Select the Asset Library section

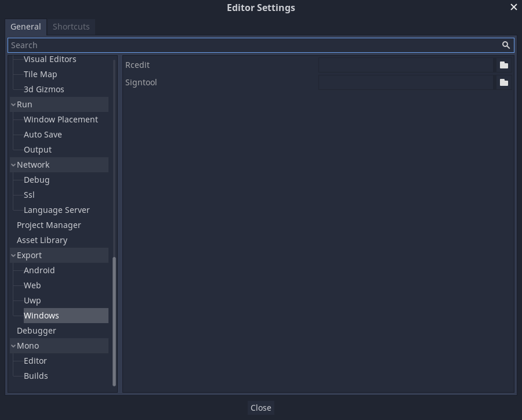[42, 240]
